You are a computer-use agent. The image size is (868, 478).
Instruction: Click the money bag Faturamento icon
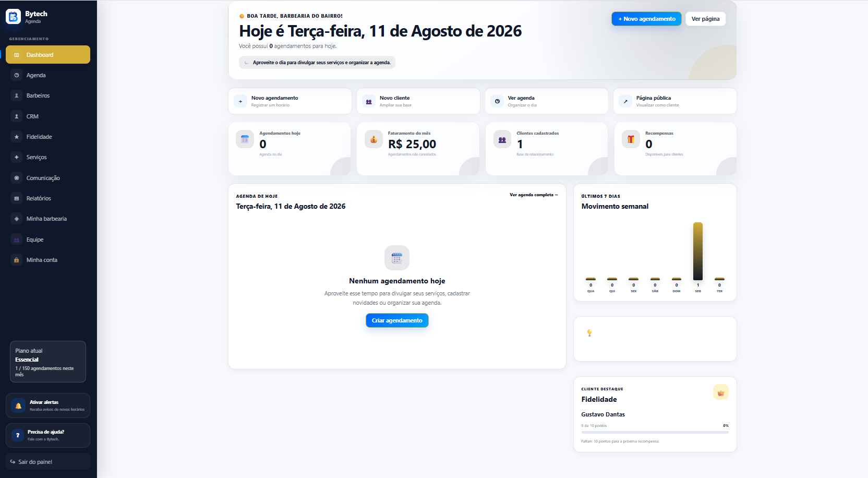tap(373, 139)
